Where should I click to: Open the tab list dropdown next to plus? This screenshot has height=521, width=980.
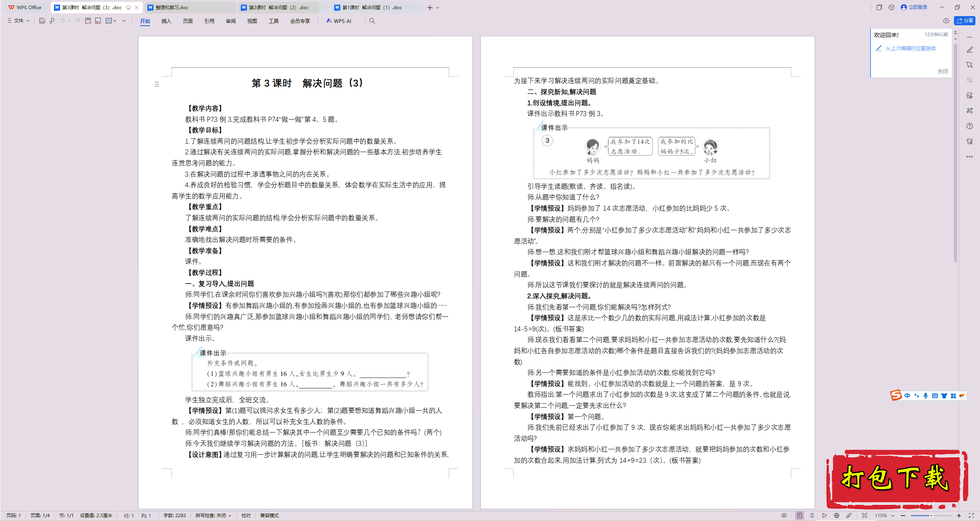[438, 8]
